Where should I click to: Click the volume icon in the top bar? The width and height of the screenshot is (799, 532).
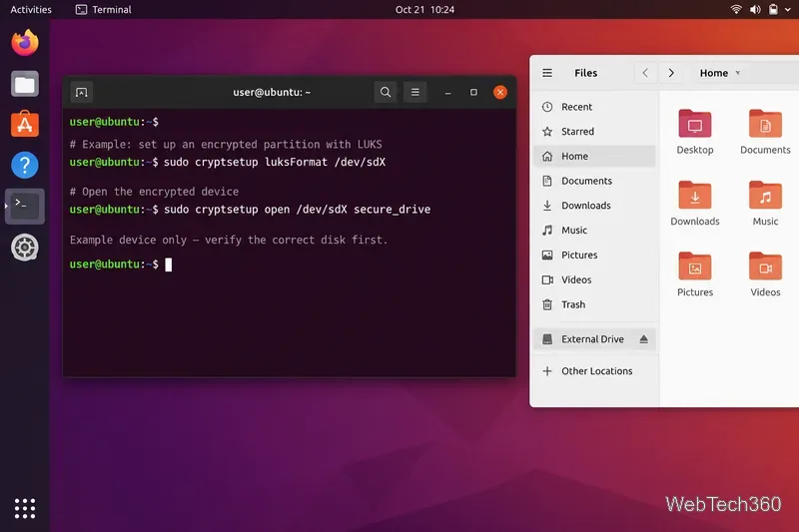[755, 9]
